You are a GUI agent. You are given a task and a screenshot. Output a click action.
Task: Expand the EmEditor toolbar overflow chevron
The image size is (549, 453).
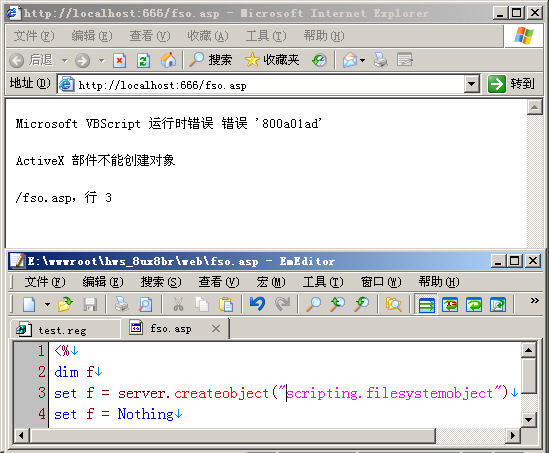coord(534,300)
